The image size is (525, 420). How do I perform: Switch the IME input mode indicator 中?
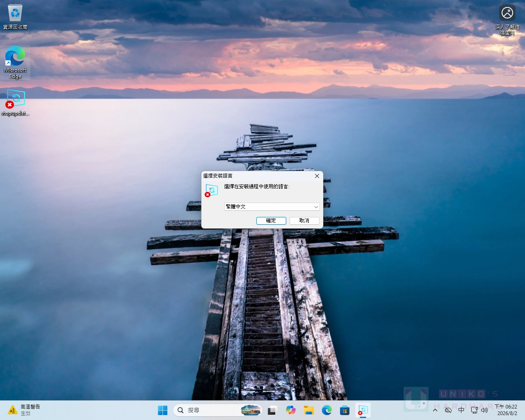(461, 410)
